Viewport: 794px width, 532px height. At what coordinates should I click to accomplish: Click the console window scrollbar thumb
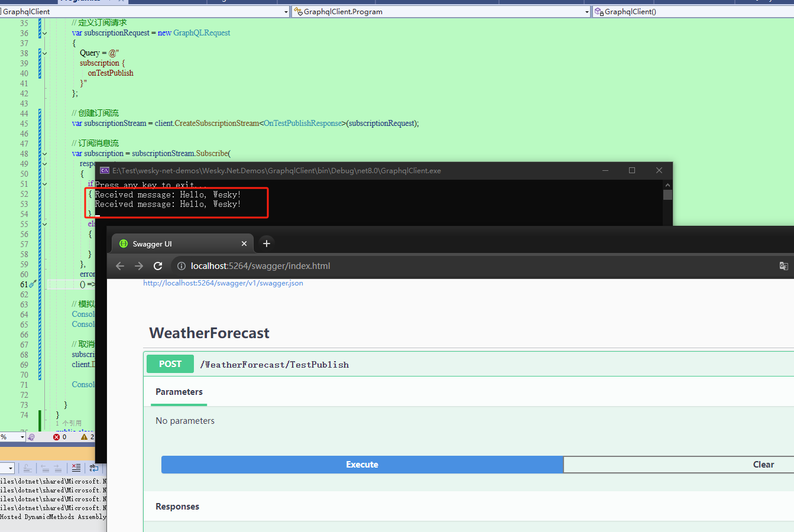pyautogui.click(x=667, y=194)
